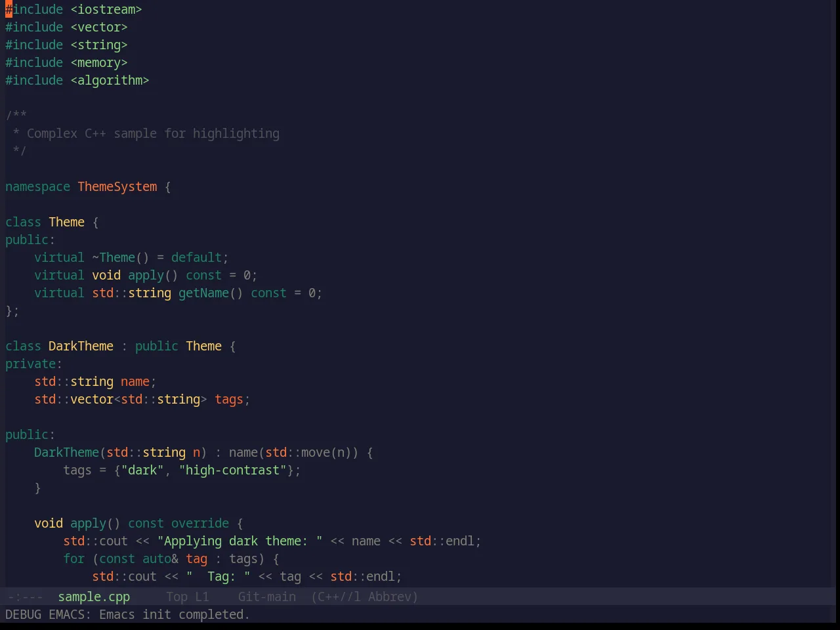Viewport: 840px width, 630px height.
Task: Place cursor on '#include <iostream>' line
Action: pyautogui.click(x=73, y=9)
